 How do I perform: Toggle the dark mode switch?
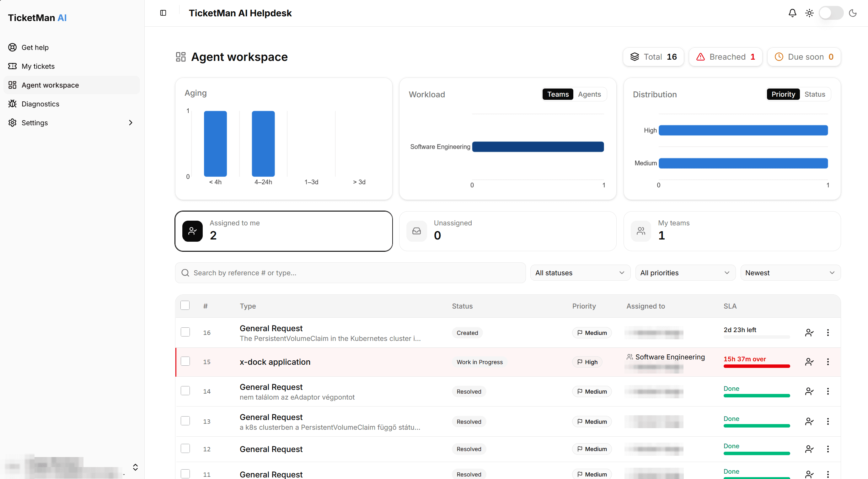pyautogui.click(x=831, y=13)
